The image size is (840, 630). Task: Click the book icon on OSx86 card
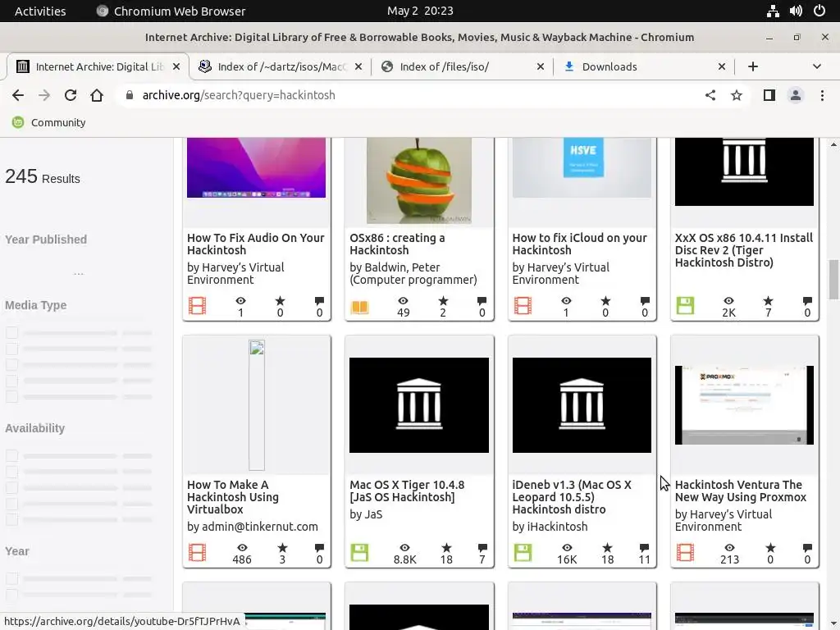(359, 307)
